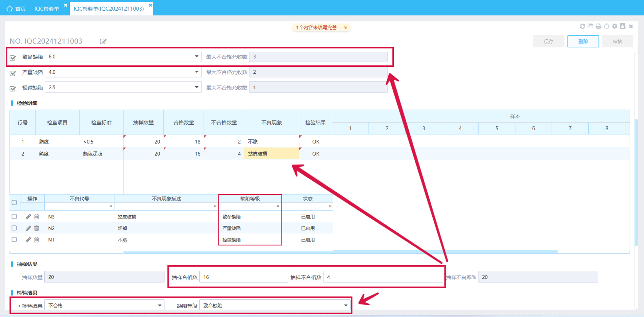This screenshot has width=644, height=317.
Task: Open the 致命缺陷 dropdown showing 6.0
Action: (123, 57)
